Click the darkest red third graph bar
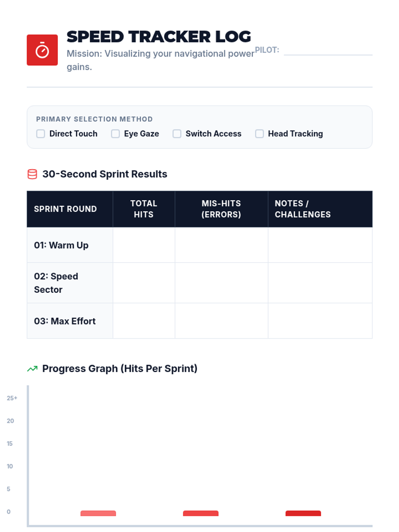The image size is (399, 532). pyautogui.click(x=303, y=513)
